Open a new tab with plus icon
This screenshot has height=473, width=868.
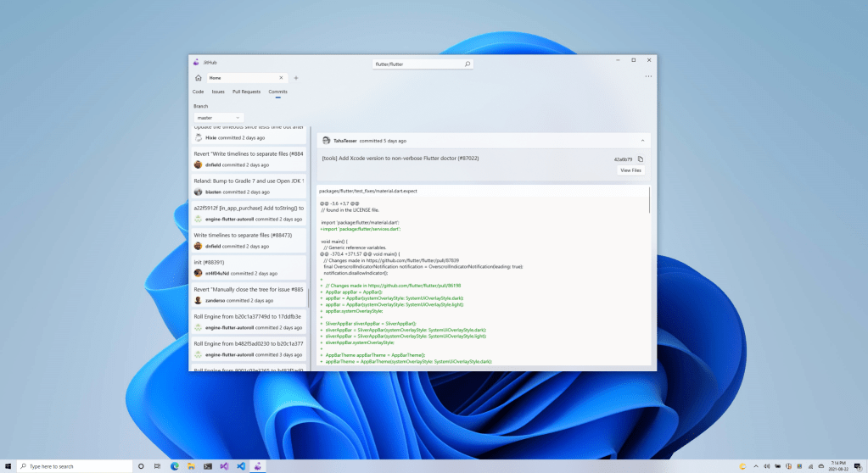[x=295, y=78]
